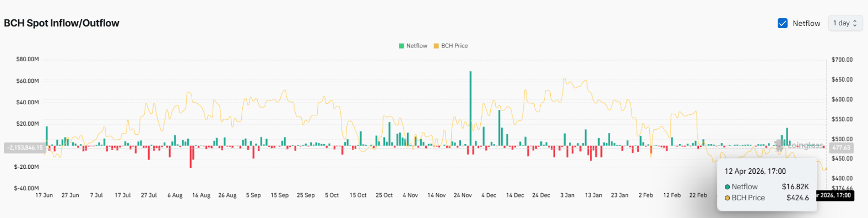Viewport: 868px width, 218px height.
Task: Click the 7 Jul date label
Action: (x=96, y=195)
